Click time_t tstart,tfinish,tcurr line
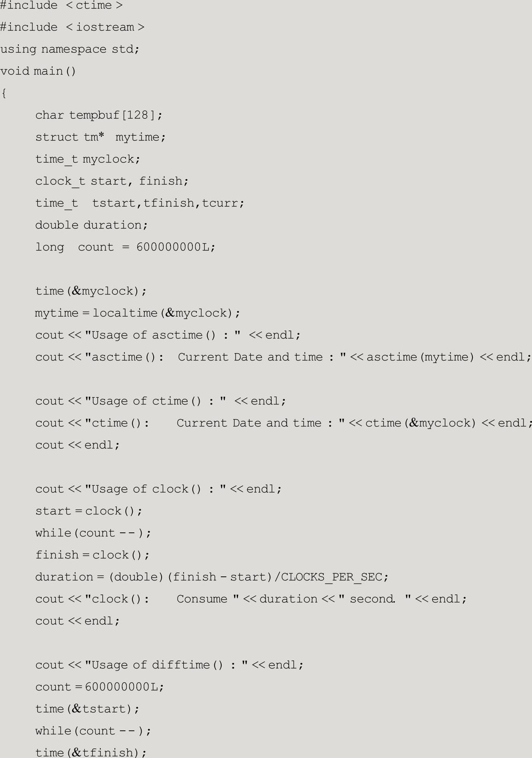 point(140,204)
